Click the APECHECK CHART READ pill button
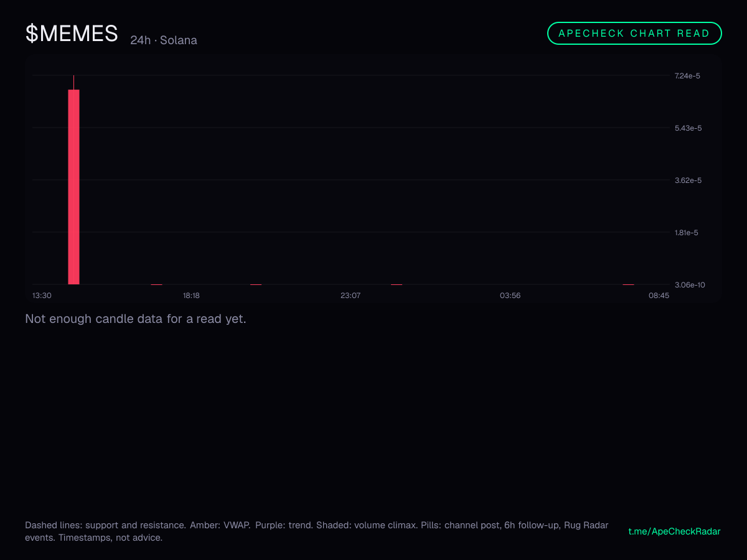747x560 pixels. 634,34
